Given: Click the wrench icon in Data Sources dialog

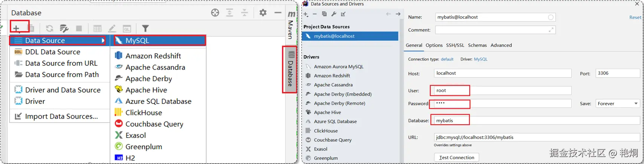Looking at the screenshot, I should [x=333, y=14].
